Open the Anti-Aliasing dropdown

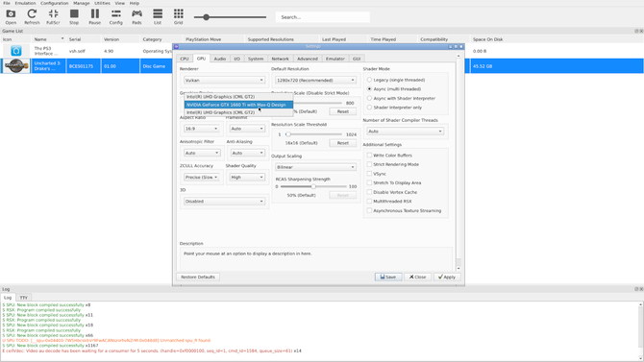point(247,153)
